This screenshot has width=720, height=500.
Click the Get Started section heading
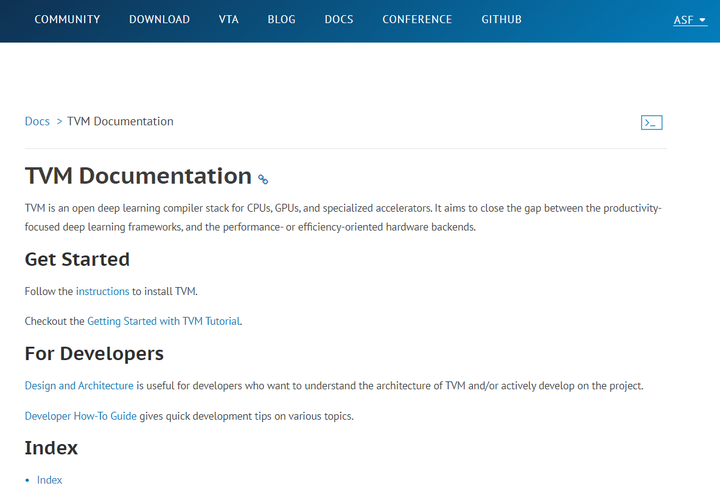click(77, 259)
